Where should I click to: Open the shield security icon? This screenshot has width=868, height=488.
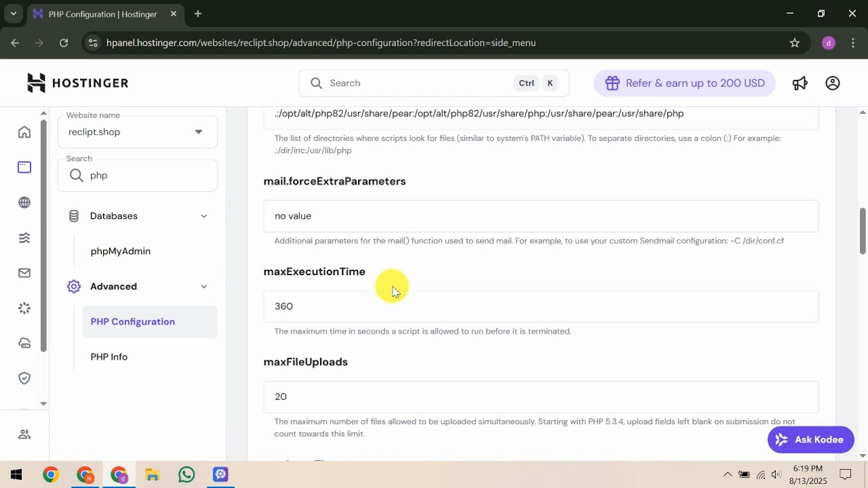point(24,378)
